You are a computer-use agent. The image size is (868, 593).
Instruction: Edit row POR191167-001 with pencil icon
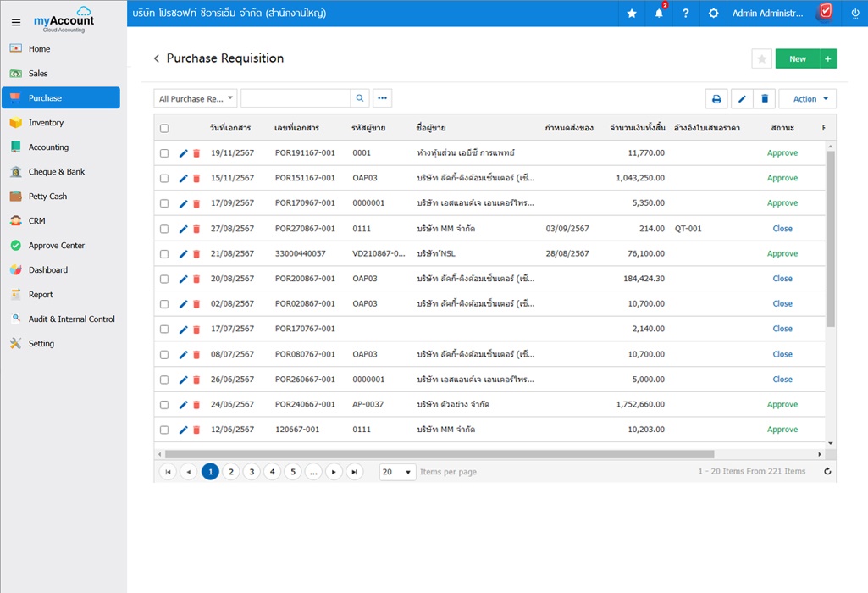183,153
